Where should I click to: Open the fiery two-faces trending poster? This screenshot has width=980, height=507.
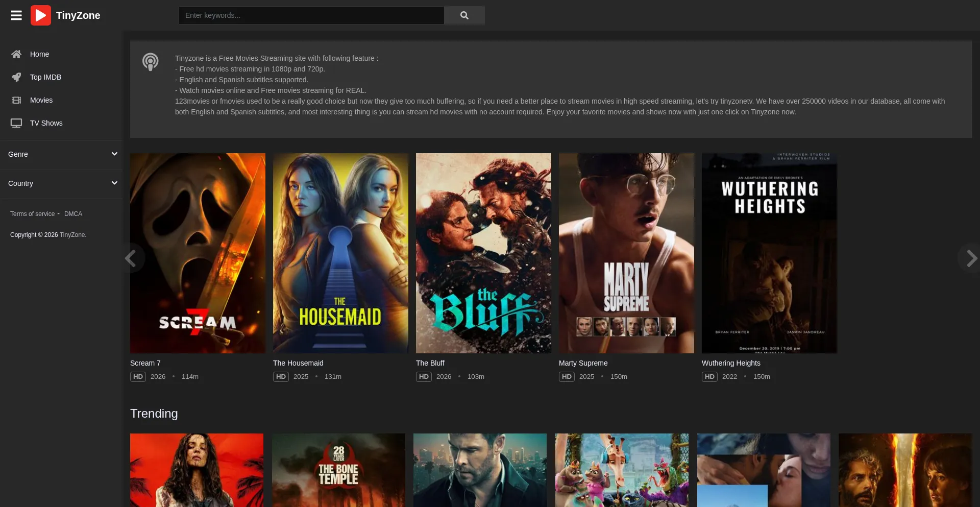[905, 470]
